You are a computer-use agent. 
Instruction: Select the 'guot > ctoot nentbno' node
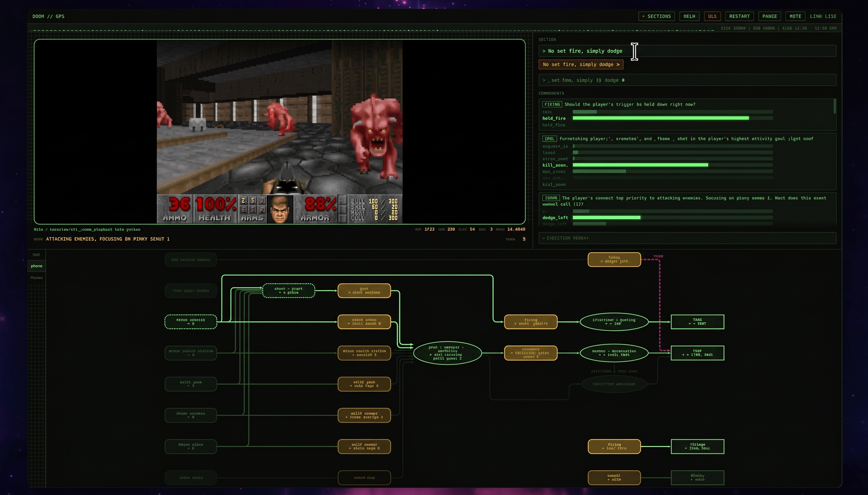pyautogui.click(x=364, y=291)
